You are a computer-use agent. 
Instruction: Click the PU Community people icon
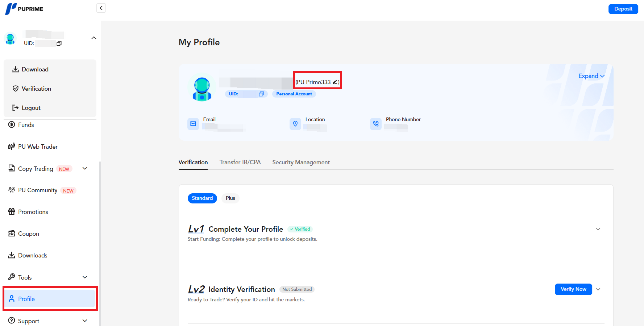pyautogui.click(x=12, y=190)
